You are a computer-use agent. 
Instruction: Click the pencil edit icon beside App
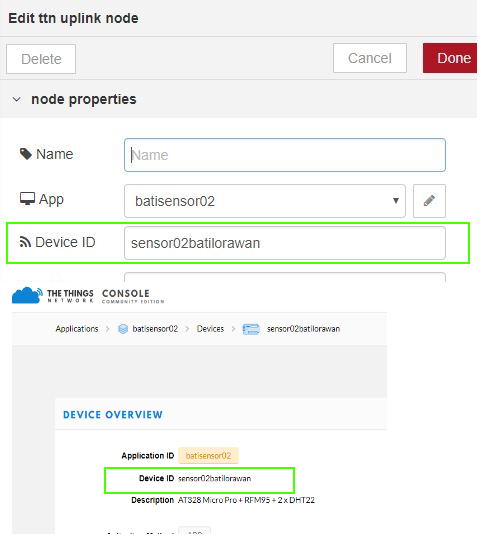(x=429, y=201)
